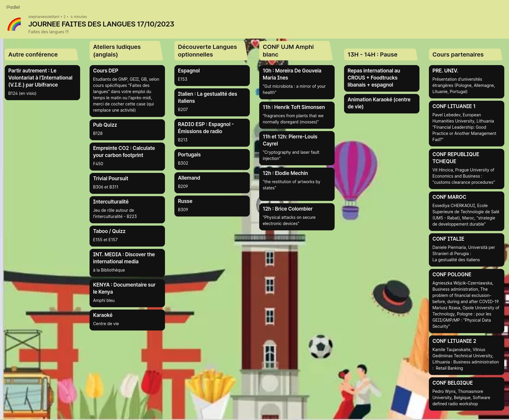Select the 'Cours partenaires' column header
Image resolution: width=509 pixels, height=420 pixels.
pyautogui.click(x=465, y=54)
